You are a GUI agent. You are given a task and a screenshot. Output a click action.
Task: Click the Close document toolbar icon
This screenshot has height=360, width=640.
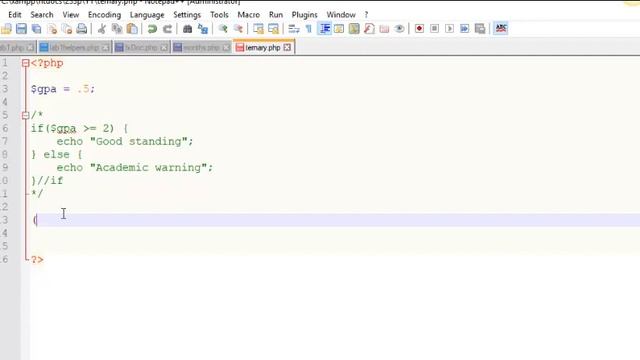click(52, 29)
